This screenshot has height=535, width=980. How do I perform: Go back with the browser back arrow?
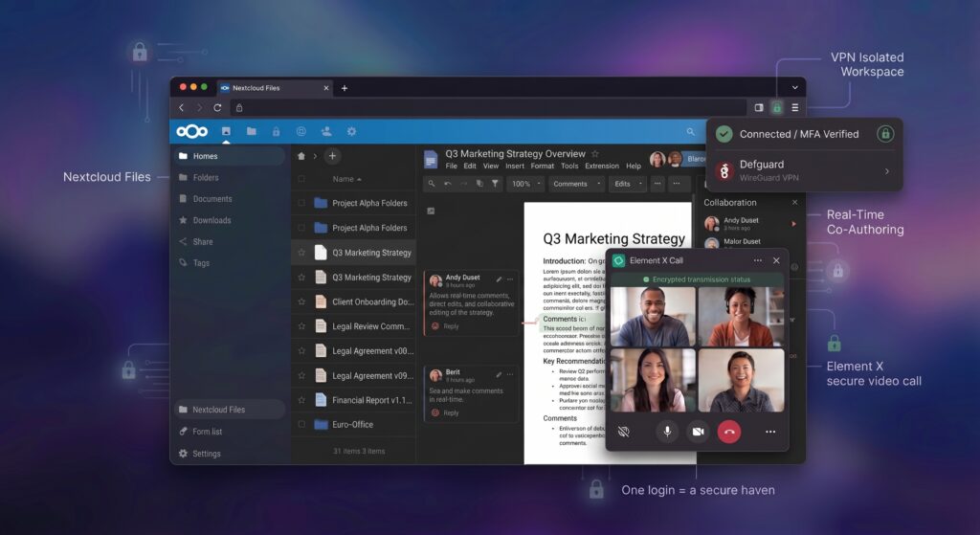point(181,107)
